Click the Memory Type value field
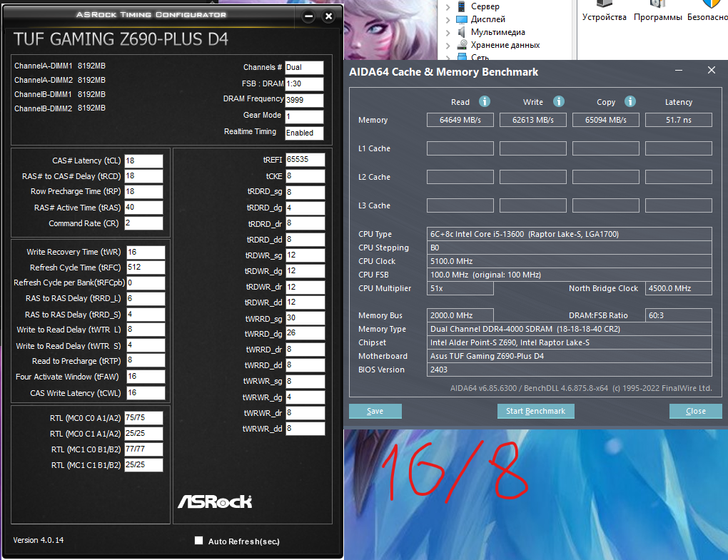This screenshot has width=728, height=560. click(x=570, y=329)
